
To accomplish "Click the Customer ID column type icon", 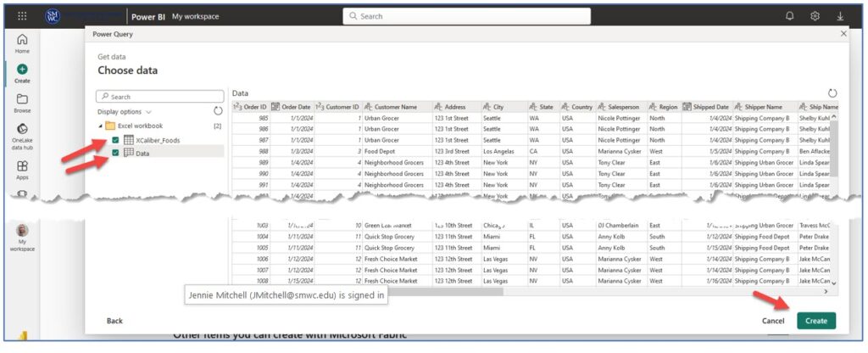I will coord(320,107).
